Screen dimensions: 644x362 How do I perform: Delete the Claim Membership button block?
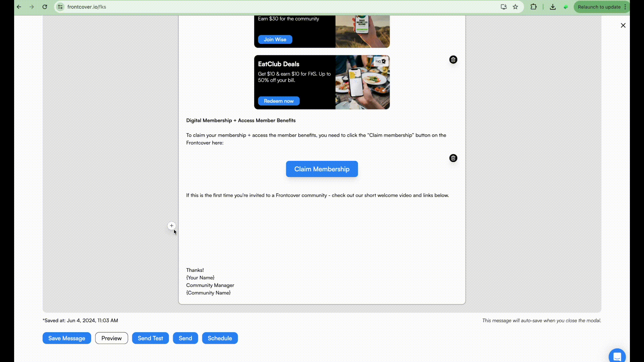453,158
